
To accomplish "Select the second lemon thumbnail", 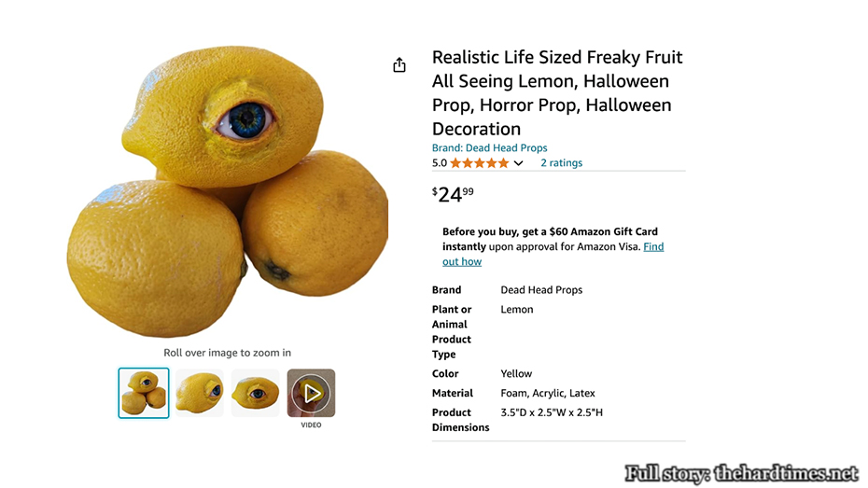I will point(200,393).
